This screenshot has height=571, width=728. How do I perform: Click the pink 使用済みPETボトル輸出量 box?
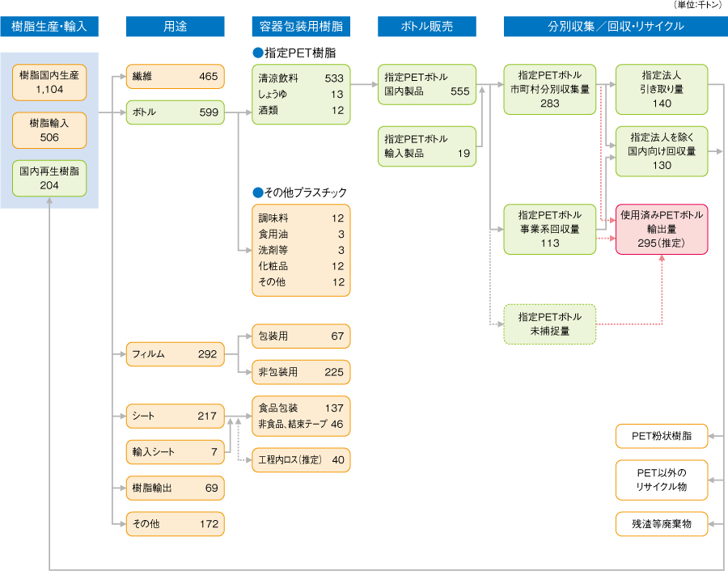662,229
